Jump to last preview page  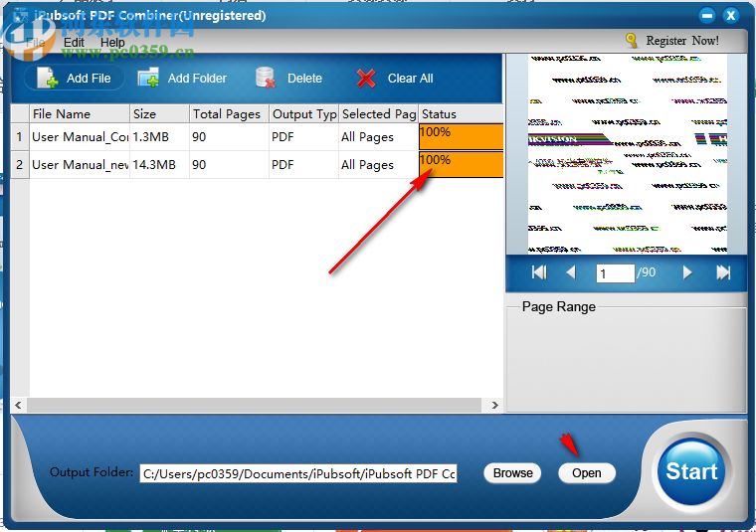[x=723, y=272]
